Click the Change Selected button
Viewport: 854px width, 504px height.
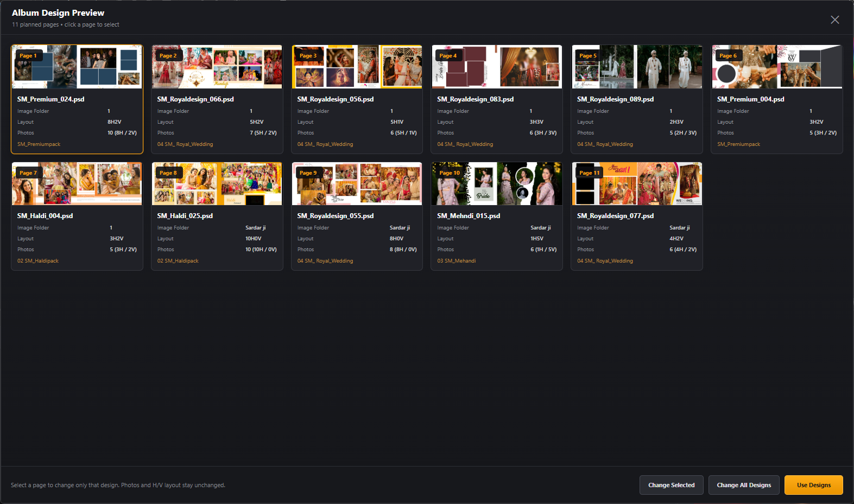click(671, 485)
